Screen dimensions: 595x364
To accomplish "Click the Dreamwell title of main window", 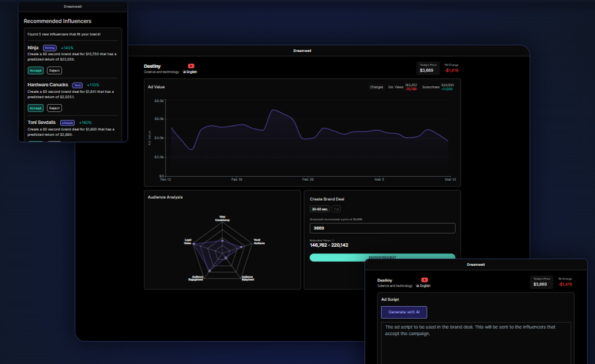I will pos(302,51).
